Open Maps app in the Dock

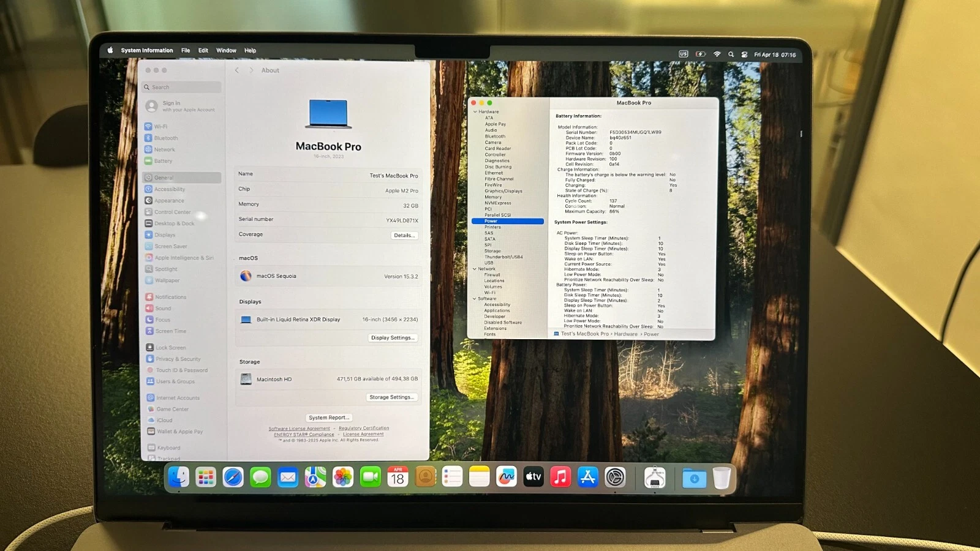(315, 477)
